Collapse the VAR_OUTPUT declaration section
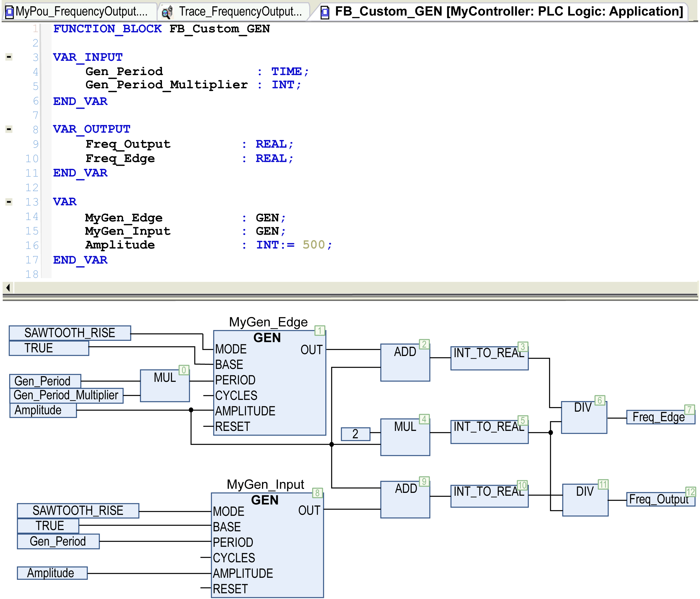The width and height of the screenshot is (700, 599). pyautogui.click(x=9, y=129)
